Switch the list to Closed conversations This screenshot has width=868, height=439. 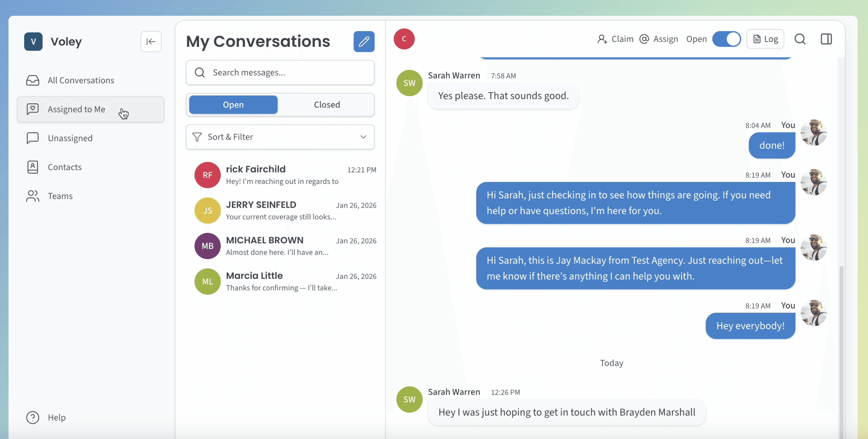pos(327,104)
